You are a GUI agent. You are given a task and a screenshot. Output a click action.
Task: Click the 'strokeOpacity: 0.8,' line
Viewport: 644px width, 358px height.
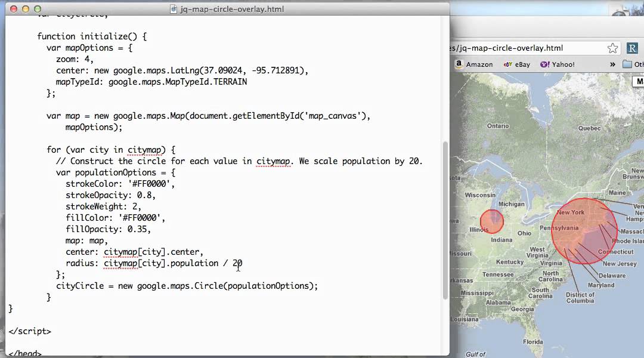pos(110,195)
